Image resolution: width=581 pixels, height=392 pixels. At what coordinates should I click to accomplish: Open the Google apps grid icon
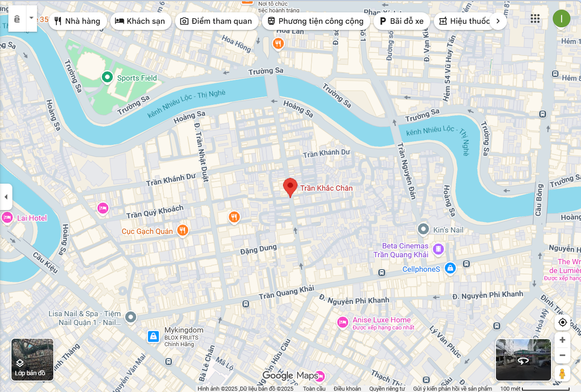(x=535, y=18)
